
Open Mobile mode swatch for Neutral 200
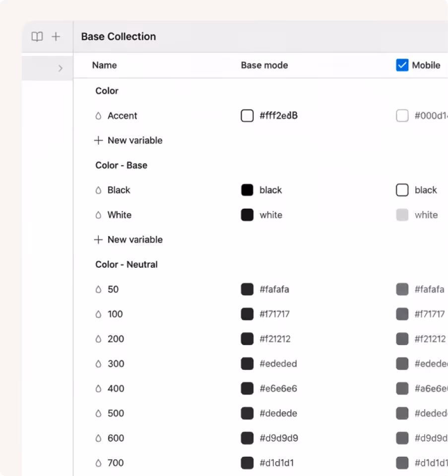point(402,339)
